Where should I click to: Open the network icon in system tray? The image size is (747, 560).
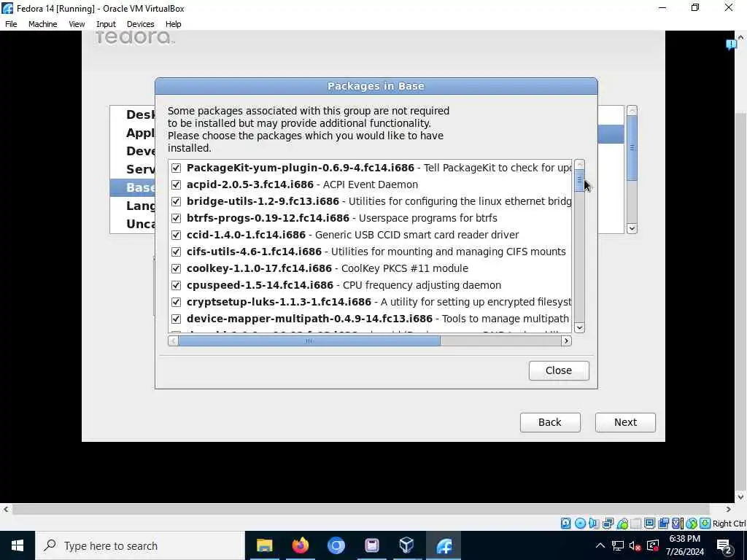point(617,545)
